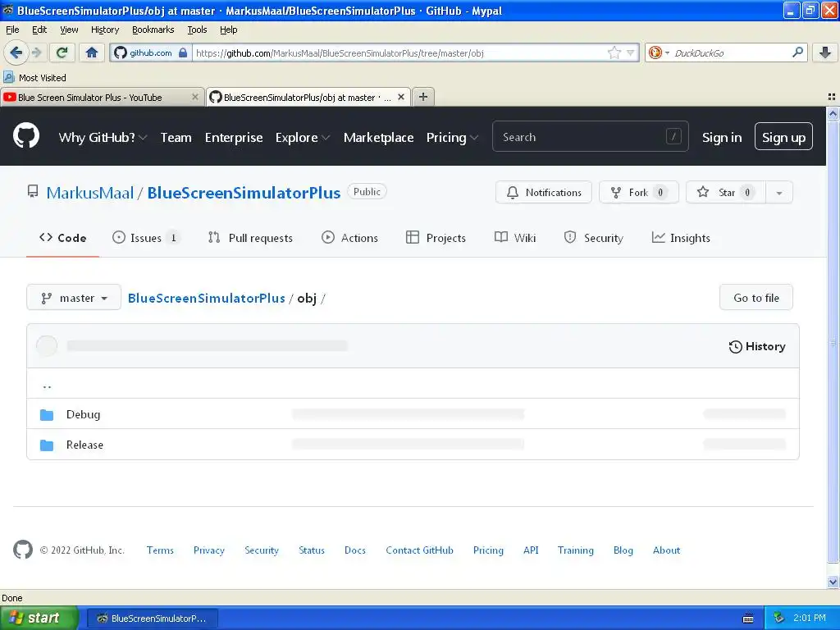Click in the GitHub Search field
The image size is (840, 630).
coord(590,137)
